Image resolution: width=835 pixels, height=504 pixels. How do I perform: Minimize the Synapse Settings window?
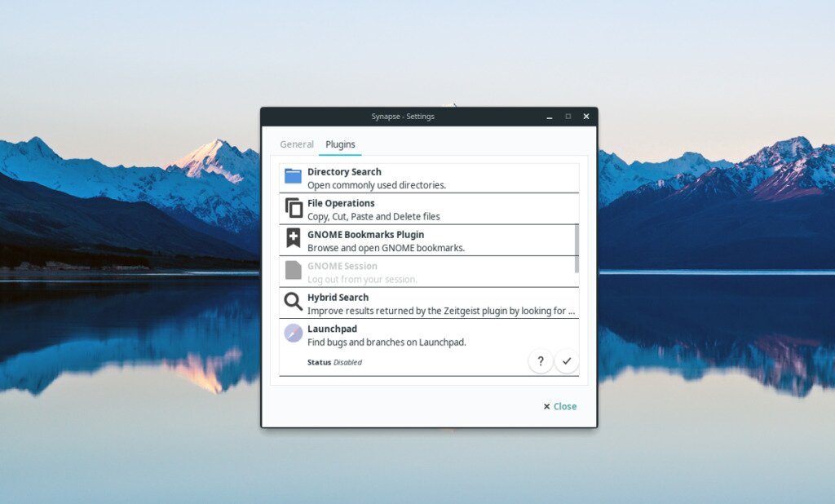549,117
